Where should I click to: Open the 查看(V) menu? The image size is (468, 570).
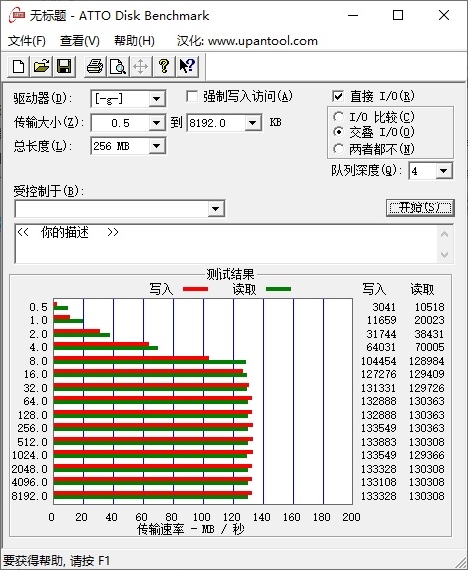coord(80,41)
